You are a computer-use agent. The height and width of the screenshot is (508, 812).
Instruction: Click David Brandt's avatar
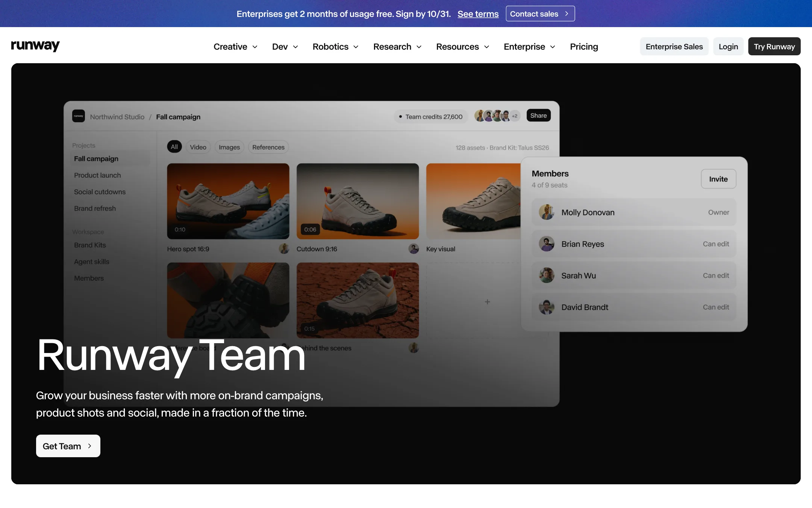pos(547,307)
